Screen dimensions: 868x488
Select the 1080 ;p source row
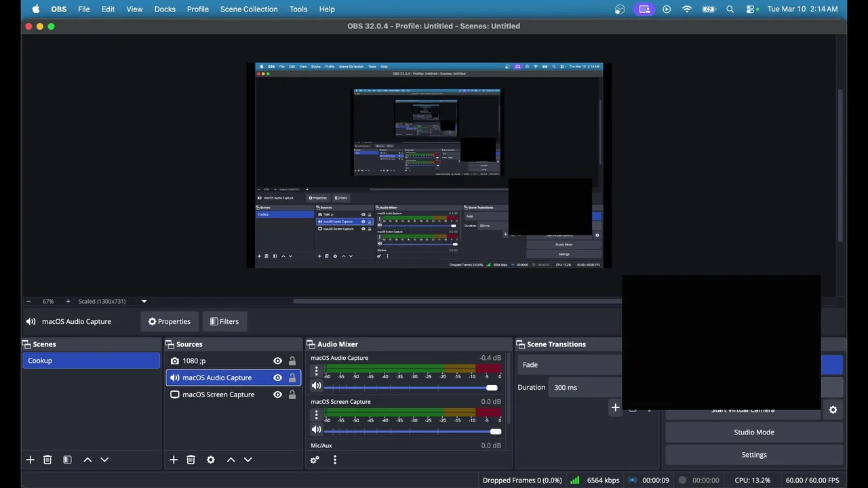(x=233, y=361)
